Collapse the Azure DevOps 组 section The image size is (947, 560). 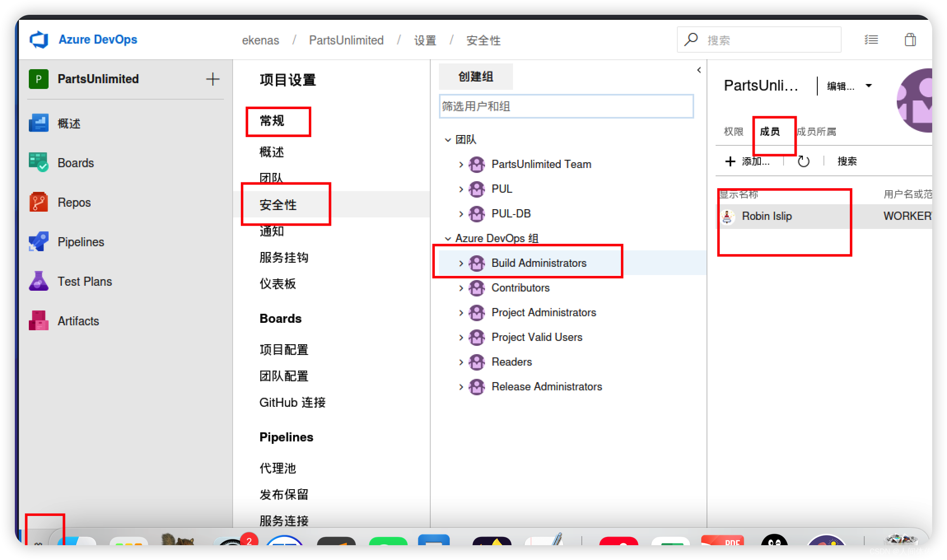[x=448, y=239]
